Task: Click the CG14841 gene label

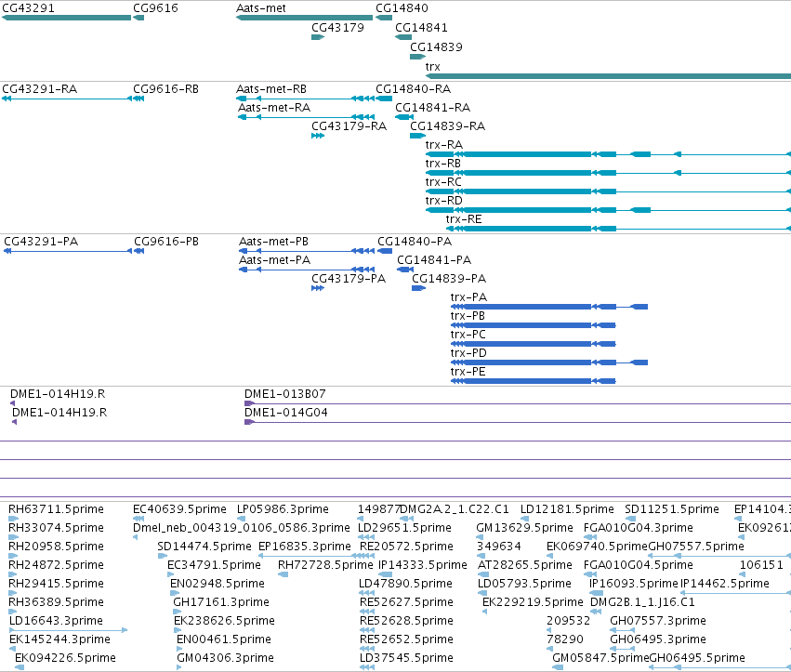Action: (x=421, y=28)
